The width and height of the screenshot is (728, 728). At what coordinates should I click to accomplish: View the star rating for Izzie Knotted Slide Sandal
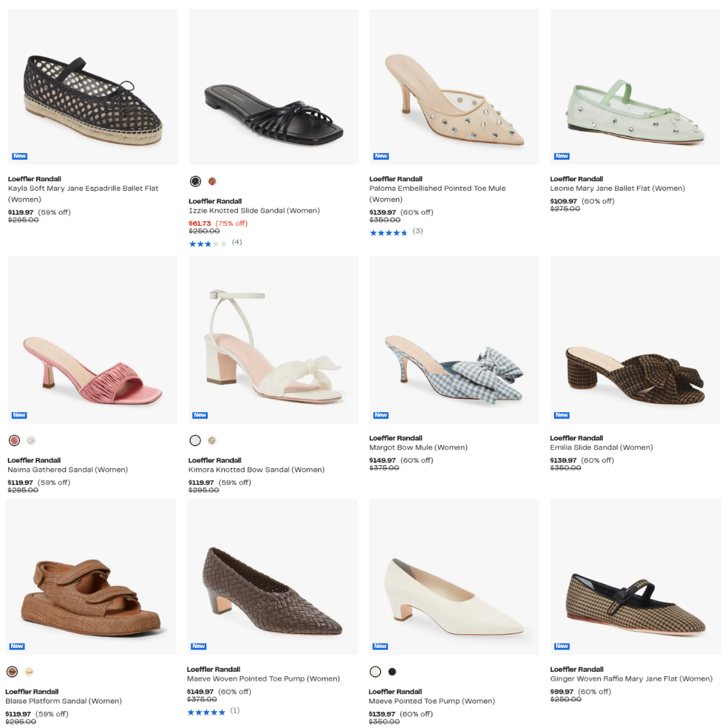[207, 244]
